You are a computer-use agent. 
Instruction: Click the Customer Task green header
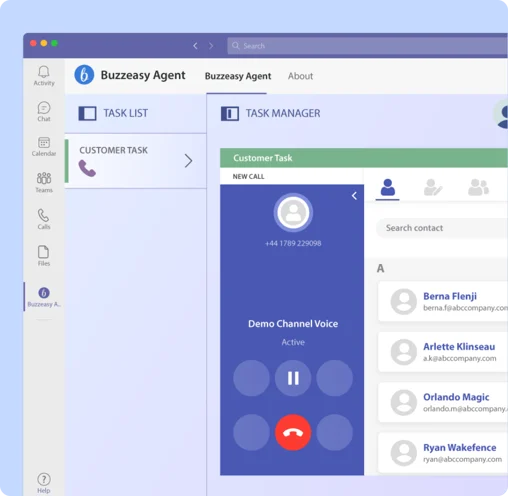(x=364, y=158)
